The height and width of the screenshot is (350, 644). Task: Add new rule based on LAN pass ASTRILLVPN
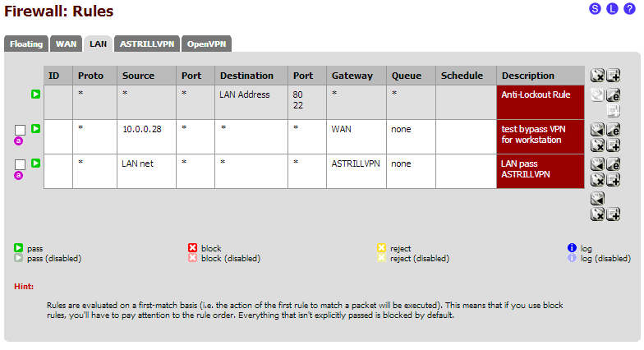tap(613, 179)
